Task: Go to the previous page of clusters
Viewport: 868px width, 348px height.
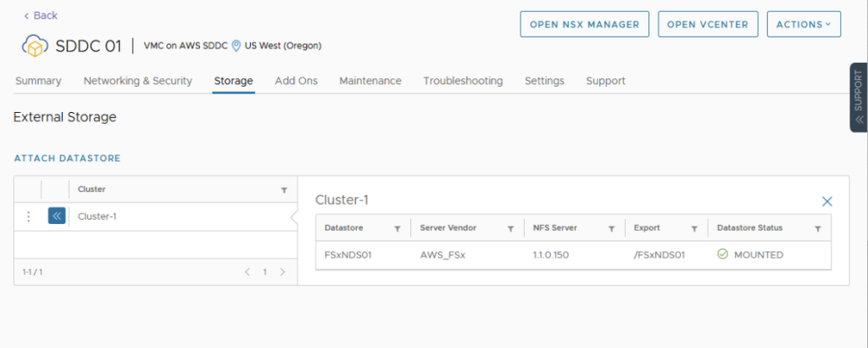Action: (247, 272)
